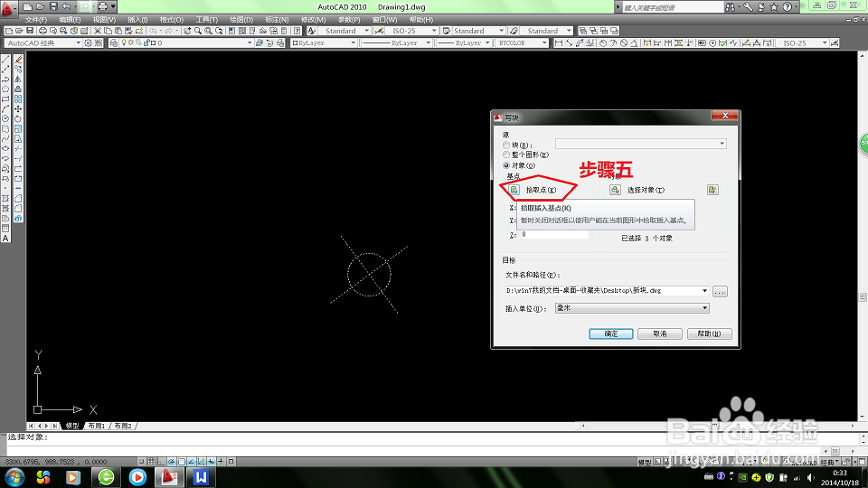Image resolution: width=868 pixels, height=488 pixels.
Task: Open the Text Style icon beside Standard
Action: (312, 31)
